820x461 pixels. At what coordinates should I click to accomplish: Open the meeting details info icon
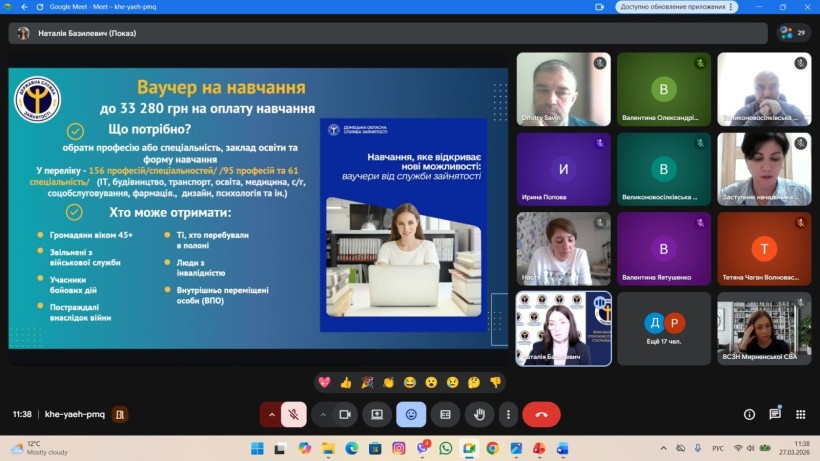pyautogui.click(x=749, y=414)
